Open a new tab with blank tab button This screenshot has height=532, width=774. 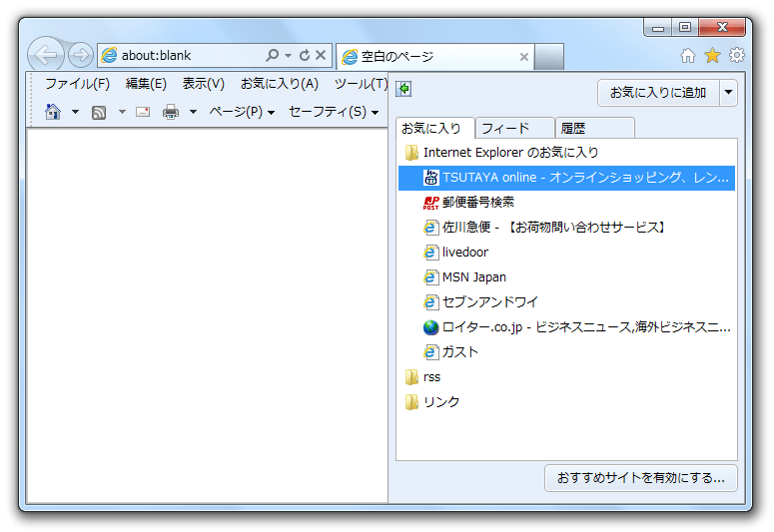click(549, 57)
